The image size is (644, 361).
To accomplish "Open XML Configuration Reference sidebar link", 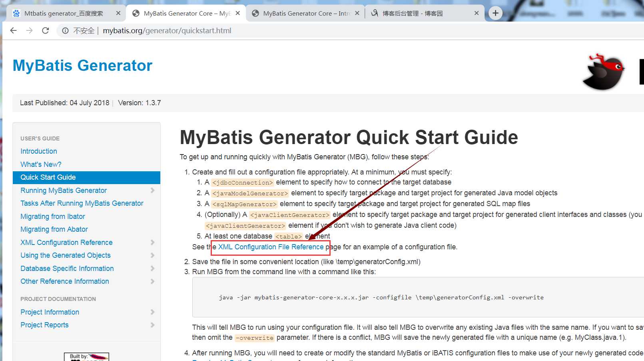I will 66,243.
